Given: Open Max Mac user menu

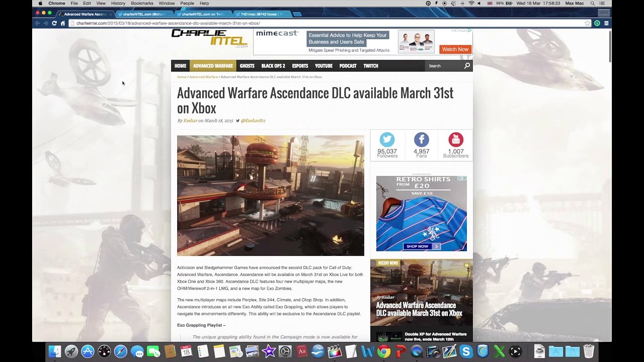Looking at the screenshot, I should pyautogui.click(x=575, y=4).
